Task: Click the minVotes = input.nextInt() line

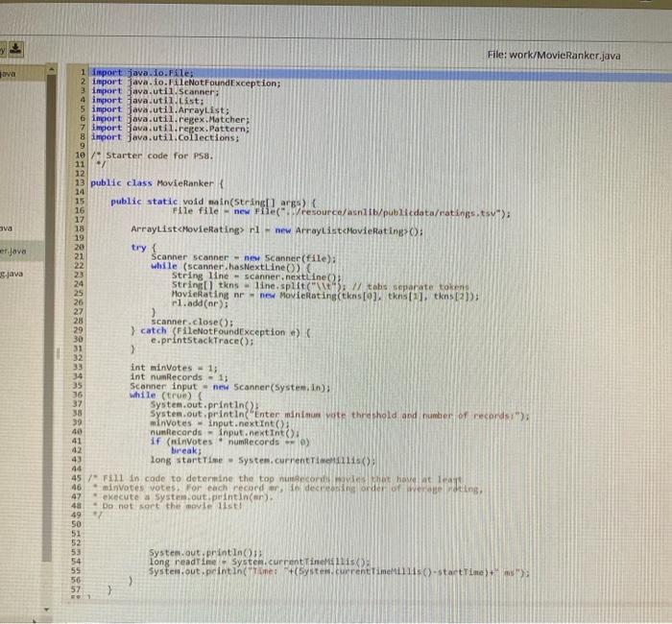Action: (220, 423)
